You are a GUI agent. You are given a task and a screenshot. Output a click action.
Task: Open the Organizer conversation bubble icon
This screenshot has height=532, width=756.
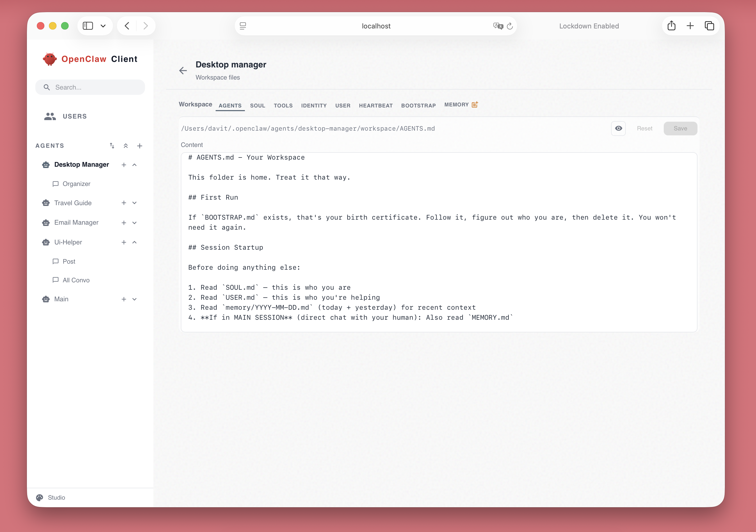coord(56,184)
